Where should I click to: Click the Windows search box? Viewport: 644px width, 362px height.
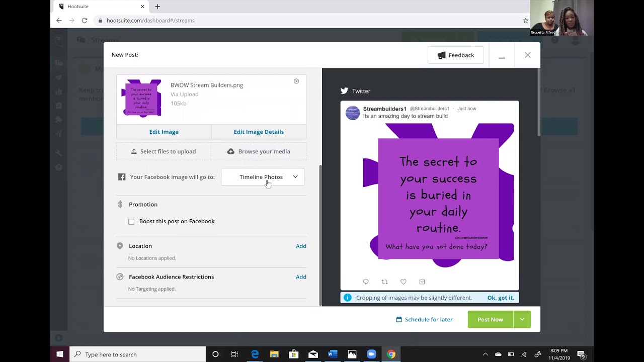[x=137, y=354]
